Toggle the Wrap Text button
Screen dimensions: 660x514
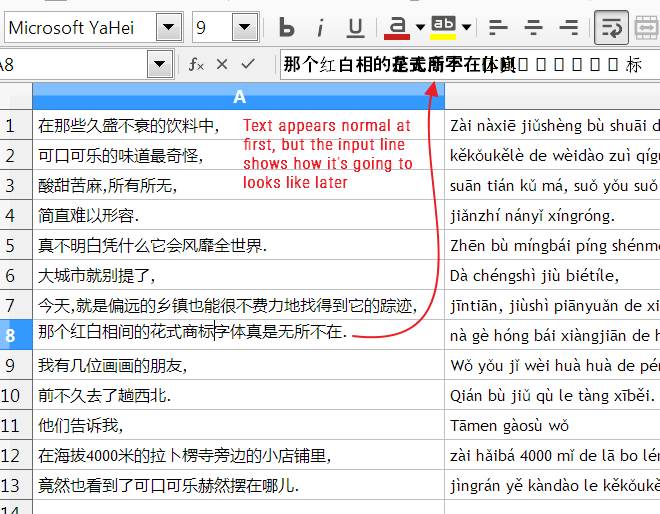[611, 28]
